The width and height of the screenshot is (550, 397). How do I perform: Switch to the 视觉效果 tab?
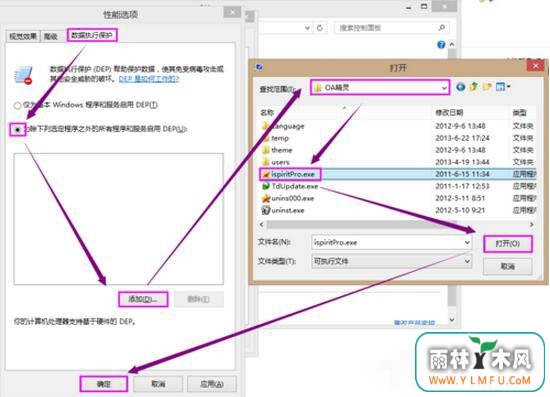point(23,36)
